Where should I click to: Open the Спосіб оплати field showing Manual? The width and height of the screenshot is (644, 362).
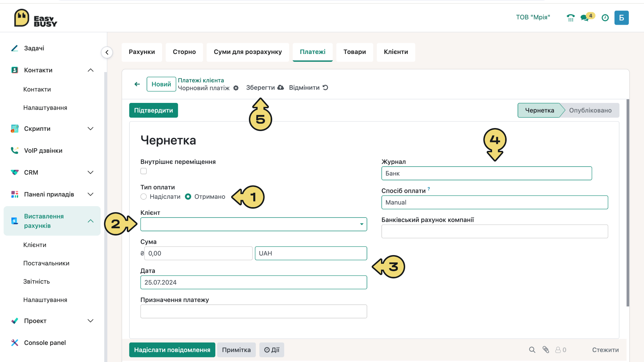(495, 202)
